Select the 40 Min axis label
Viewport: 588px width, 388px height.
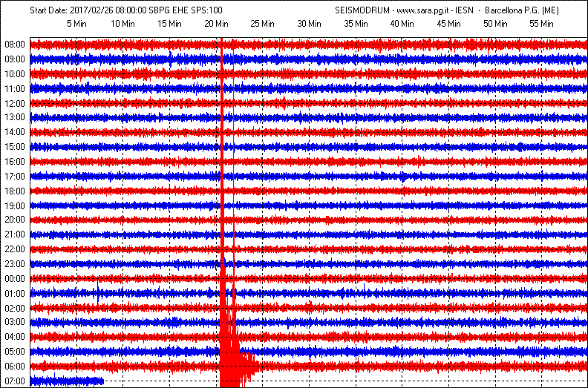click(x=402, y=24)
